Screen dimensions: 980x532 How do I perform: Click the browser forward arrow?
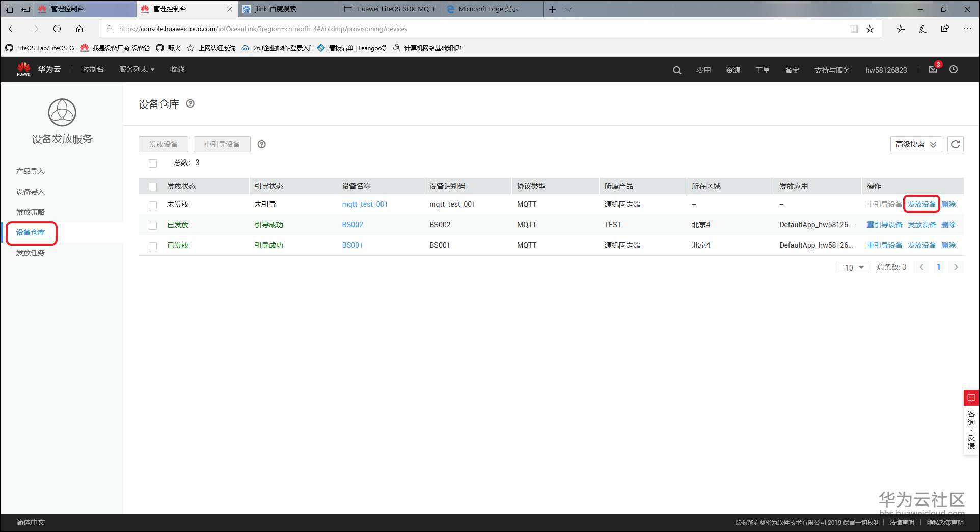[35, 29]
